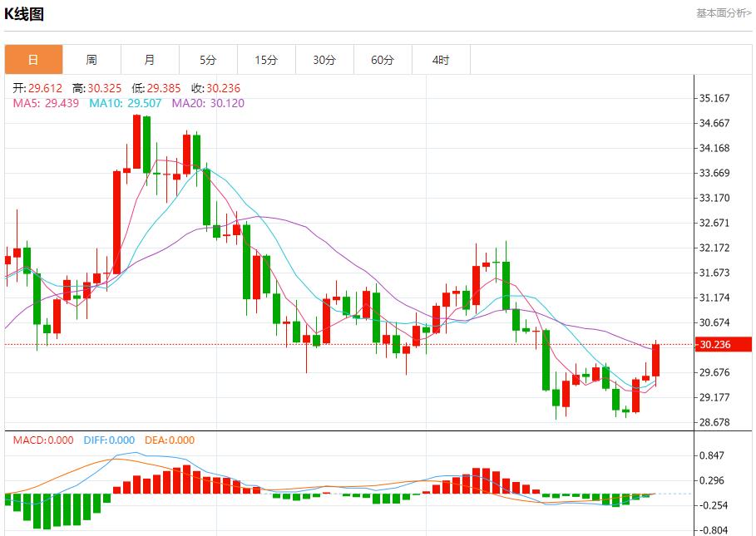Click the DEA legend label
Image resolution: width=756 pixels, height=536 pixels.
click(169, 440)
